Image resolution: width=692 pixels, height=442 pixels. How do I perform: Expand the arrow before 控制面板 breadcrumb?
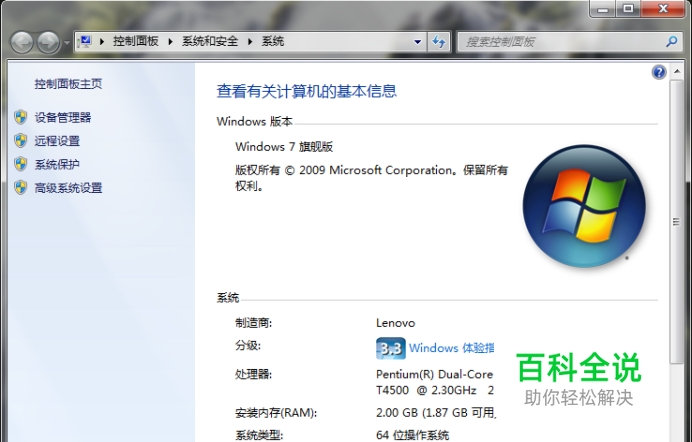click(x=102, y=41)
